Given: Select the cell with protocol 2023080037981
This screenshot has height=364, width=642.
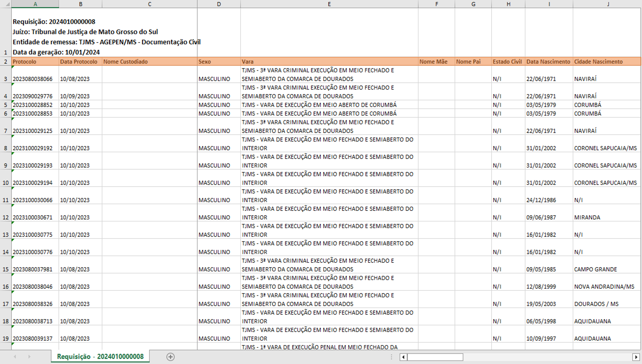Looking at the screenshot, I should click(35, 265).
